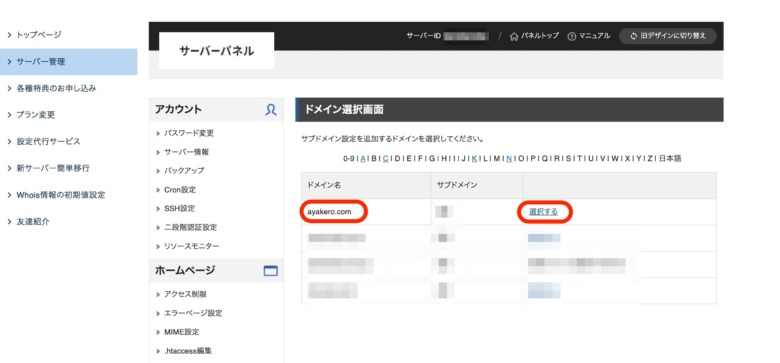Viewport: 780px width, 363px height.
Task: Click the サーバーID label in header
Action: click(x=424, y=36)
